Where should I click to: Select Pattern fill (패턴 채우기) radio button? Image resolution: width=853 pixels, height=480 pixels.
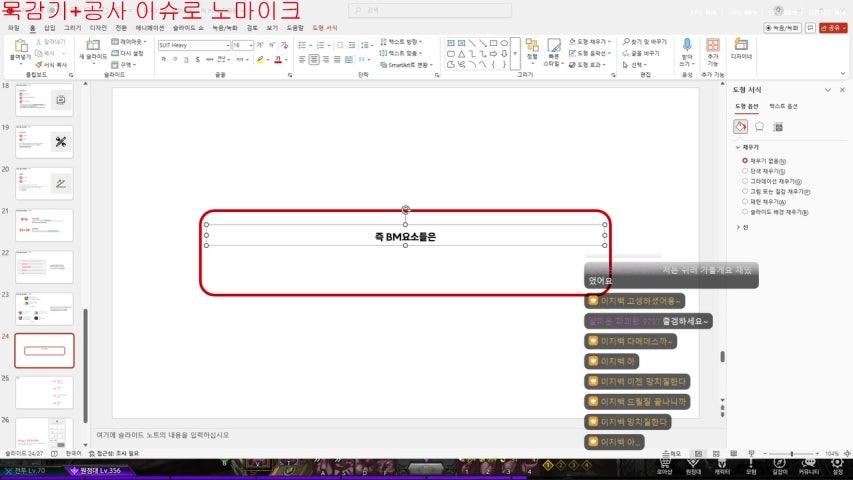[x=745, y=202]
